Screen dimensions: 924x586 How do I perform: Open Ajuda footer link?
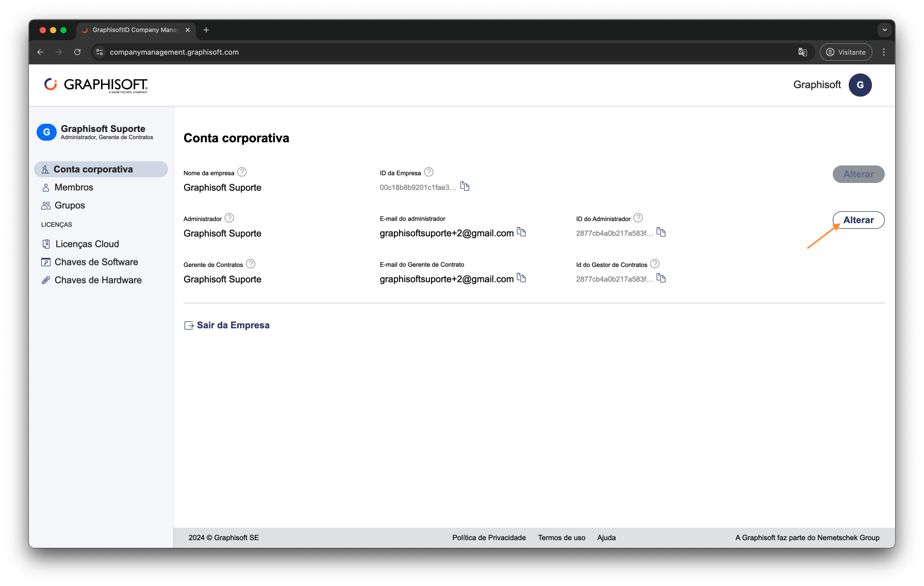pos(606,538)
